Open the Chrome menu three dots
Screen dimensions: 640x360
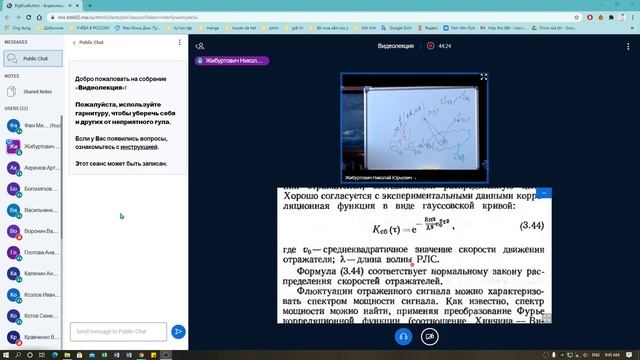coord(633,18)
